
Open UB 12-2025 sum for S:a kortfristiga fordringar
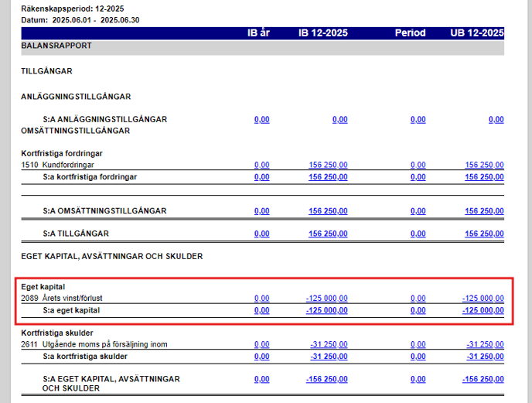click(x=484, y=177)
